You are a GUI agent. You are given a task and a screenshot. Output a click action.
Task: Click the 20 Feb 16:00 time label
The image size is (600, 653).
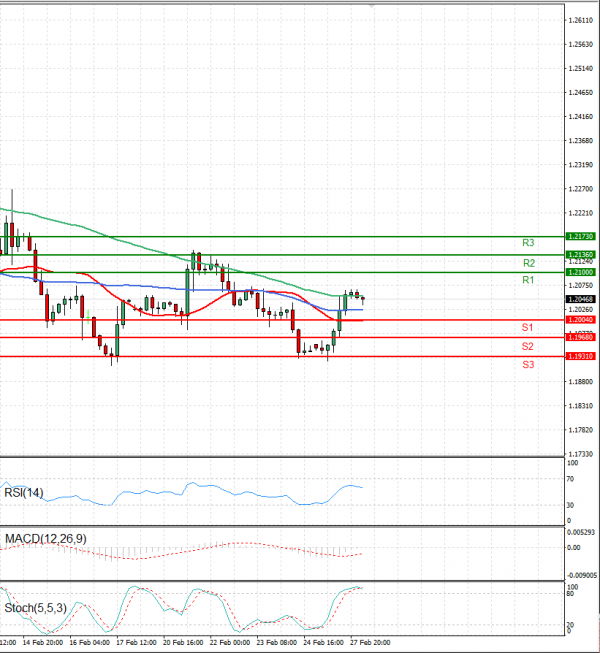tap(183, 643)
